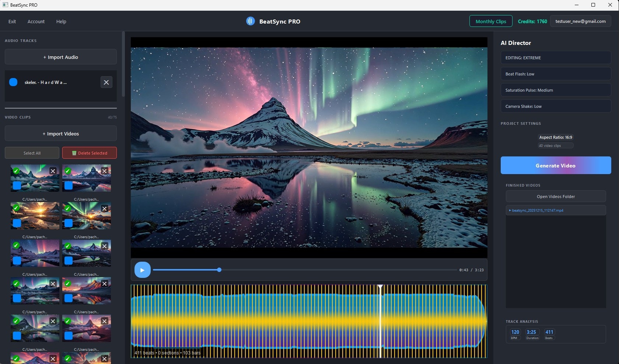This screenshot has height=364, width=619.
Task: Toggle the green checkmark on the first aurora clip
Action: coord(15,171)
